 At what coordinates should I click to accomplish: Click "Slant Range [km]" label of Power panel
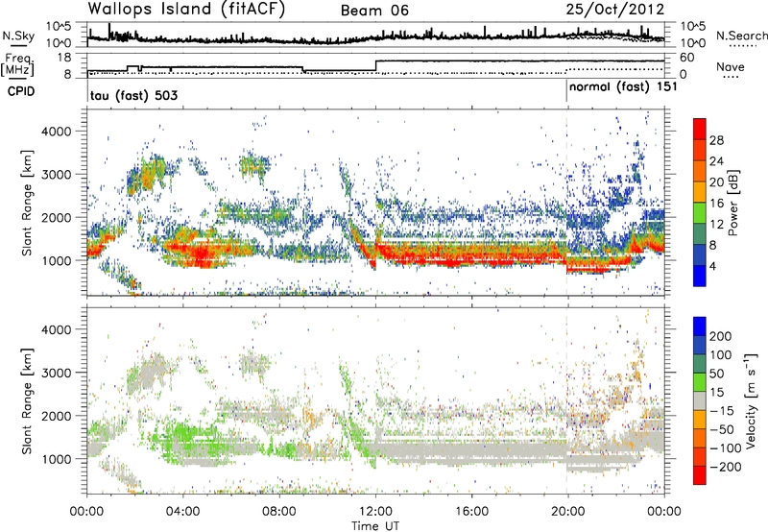(x=27, y=203)
